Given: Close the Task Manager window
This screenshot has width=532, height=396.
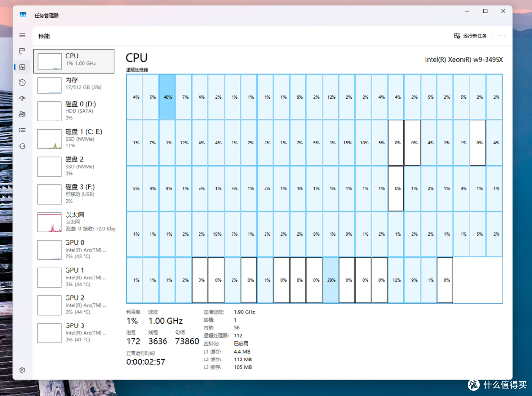Looking at the screenshot, I should tap(503, 11).
